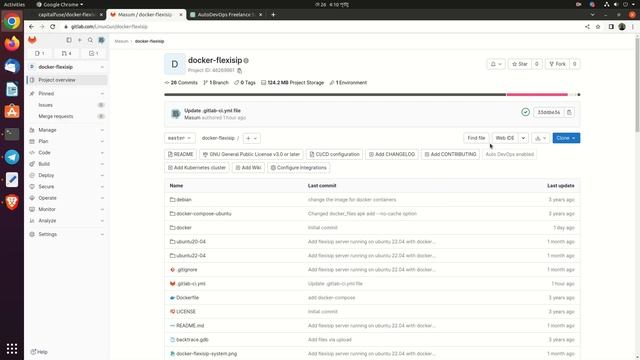Open the master branch selector

(180, 138)
